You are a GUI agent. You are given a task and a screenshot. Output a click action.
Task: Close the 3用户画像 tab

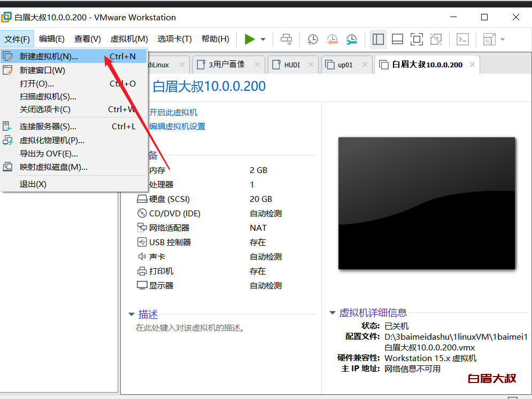tap(258, 65)
